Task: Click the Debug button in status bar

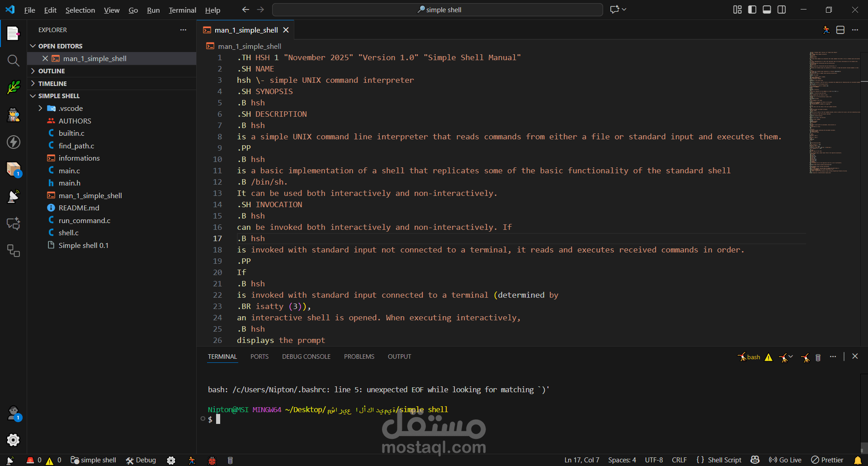Action: coord(141,460)
